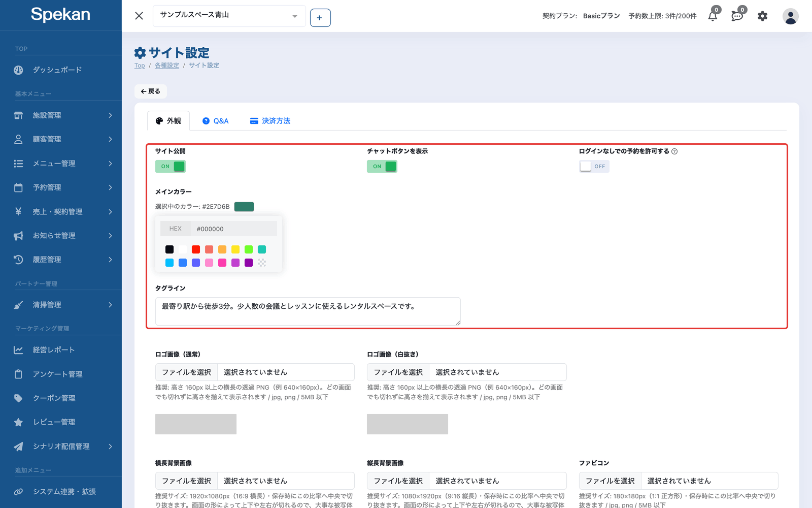Click the 戻る back button

pyautogui.click(x=151, y=91)
